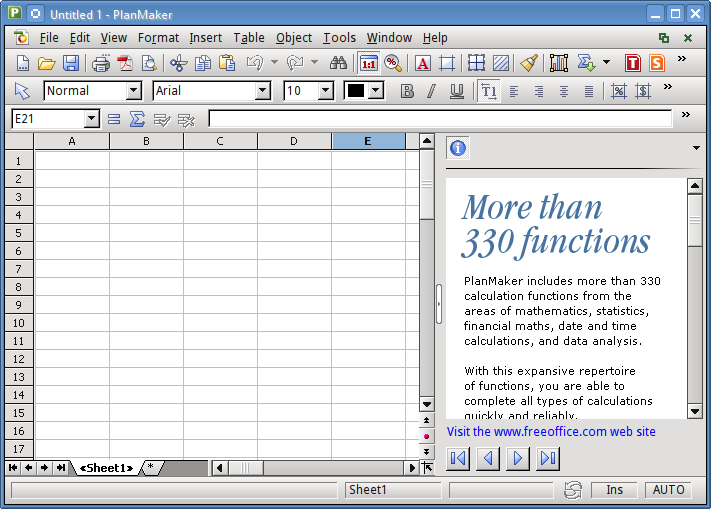The width and height of the screenshot is (711, 509).
Task: Insert text frame with A icon
Action: pos(423,63)
